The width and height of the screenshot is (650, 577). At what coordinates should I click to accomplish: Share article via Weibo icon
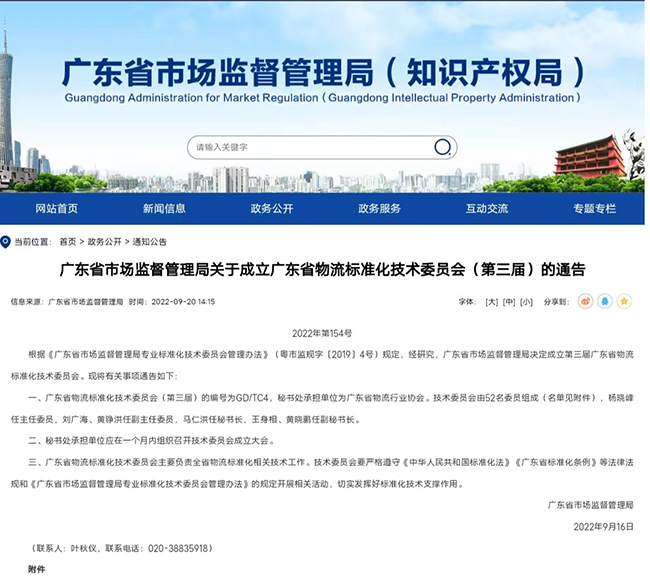tap(586, 301)
